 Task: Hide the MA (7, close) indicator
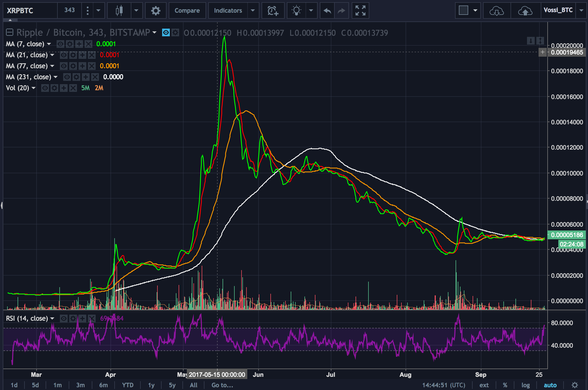coord(60,44)
